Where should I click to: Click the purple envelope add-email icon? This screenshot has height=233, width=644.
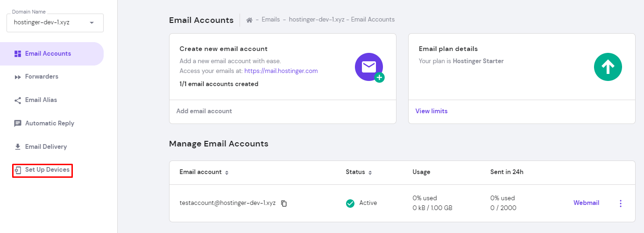[369, 67]
